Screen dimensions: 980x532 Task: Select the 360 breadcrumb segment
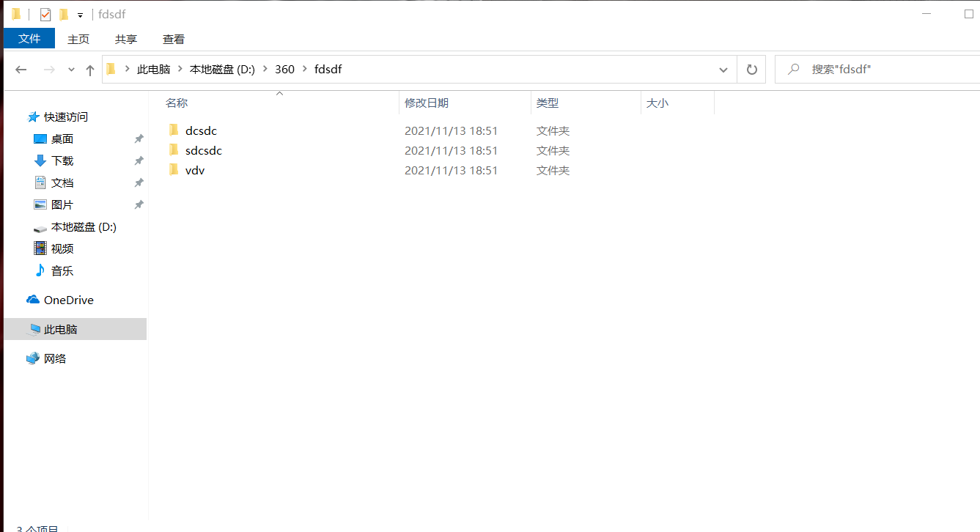tap(284, 70)
